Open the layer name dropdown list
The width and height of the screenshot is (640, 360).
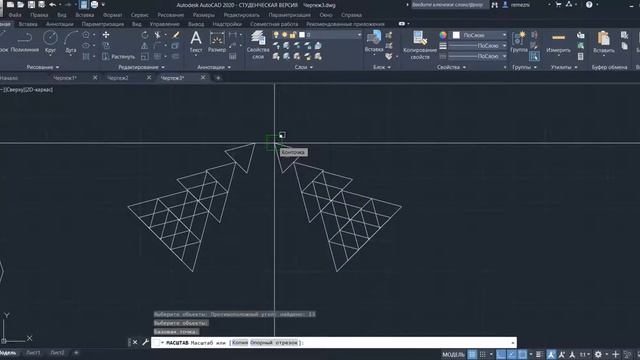pyautogui.click(x=359, y=35)
